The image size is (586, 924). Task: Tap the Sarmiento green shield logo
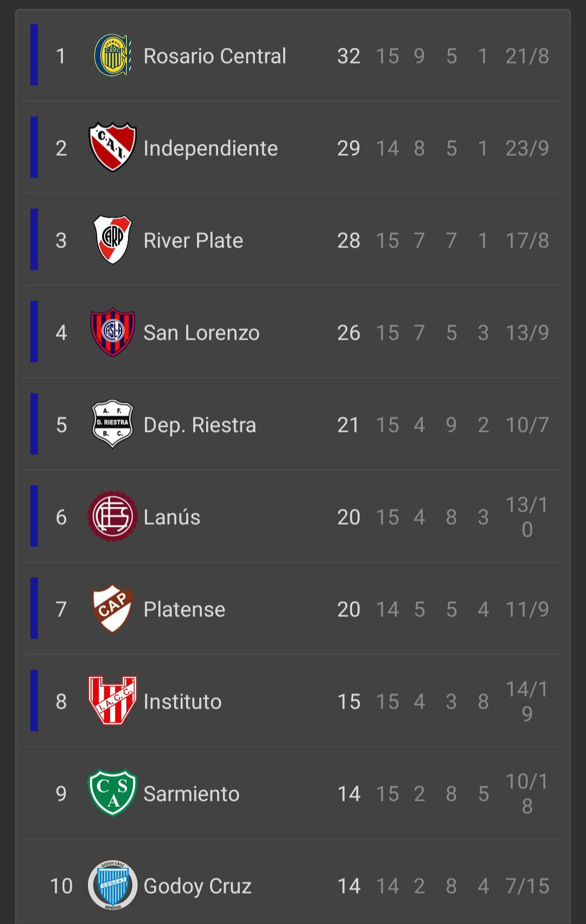(112, 793)
